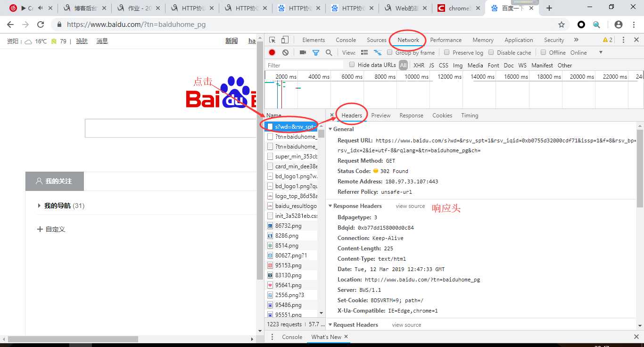Open the drawer three-dot menu
This screenshot has height=347, width=644.
[272, 337]
